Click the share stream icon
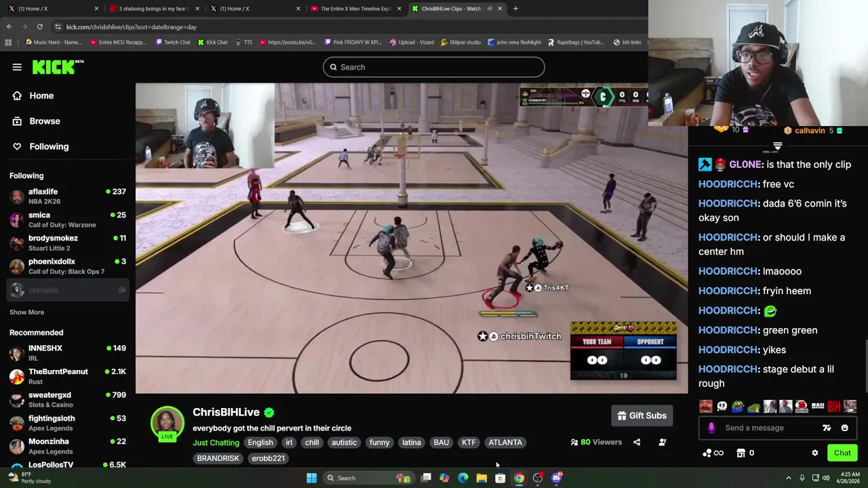Viewport: 868px width, 488px height. pyautogui.click(x=637, y=443)
